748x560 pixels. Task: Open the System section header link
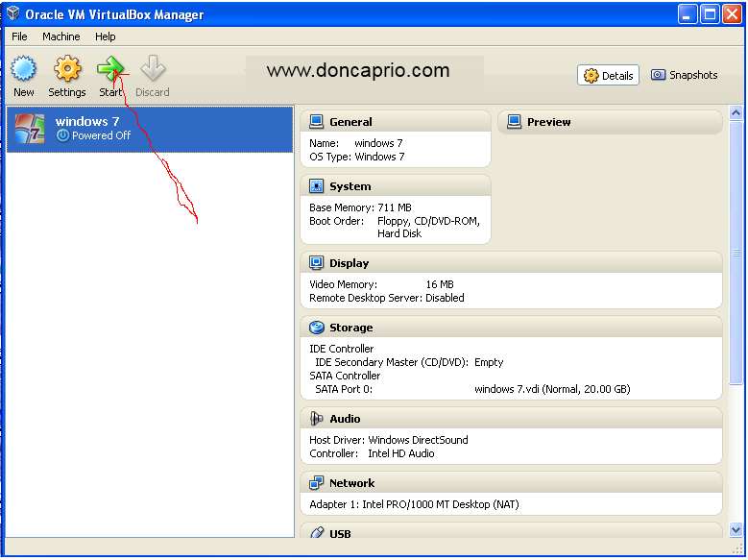[350, 186]
